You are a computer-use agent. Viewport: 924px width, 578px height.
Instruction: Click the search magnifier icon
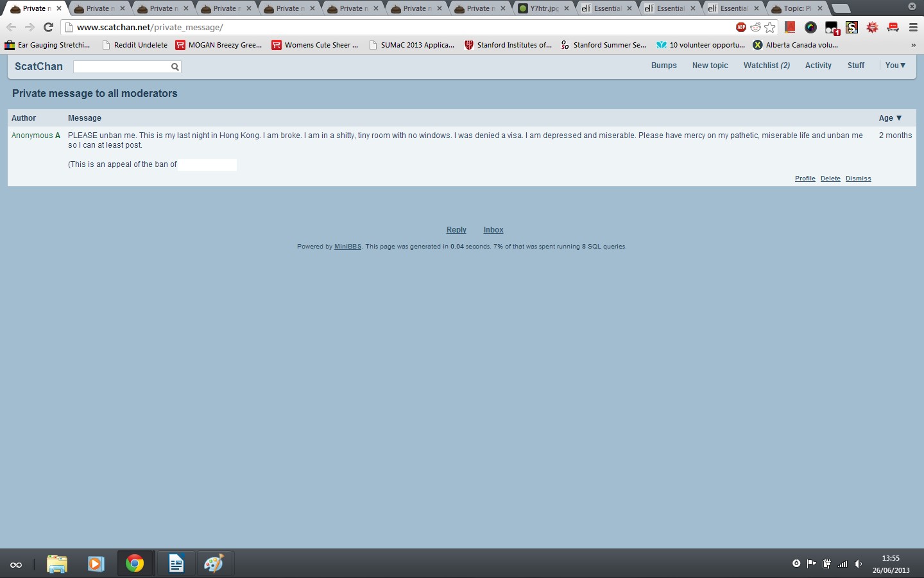pyautogui.click(x=175, y=67)
